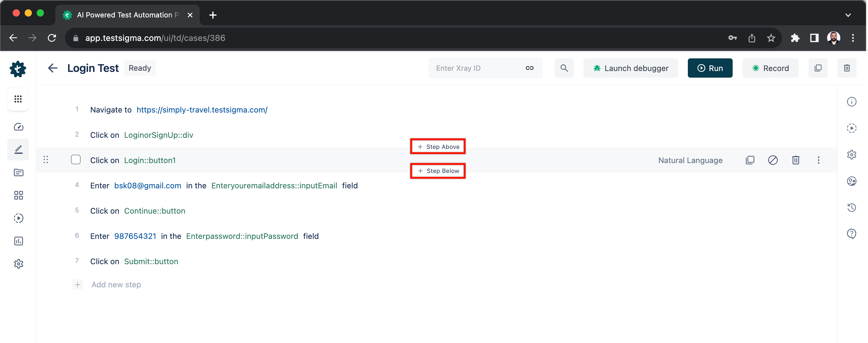The height and width of the screenshot is (343, 868).
Task: Click the Testsigma gear logo
Action: tap(18, 69)
